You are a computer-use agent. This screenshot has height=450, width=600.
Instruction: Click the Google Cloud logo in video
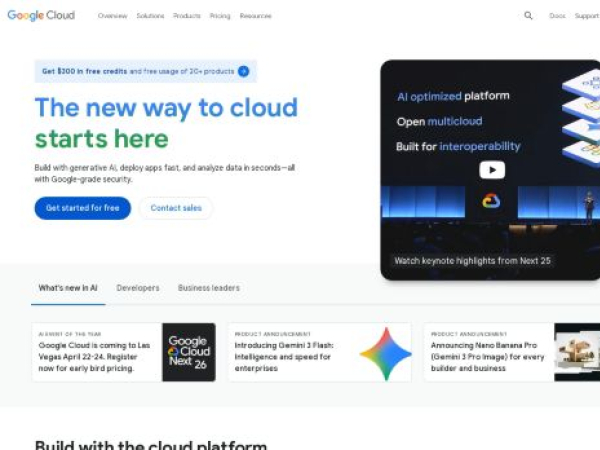(491, 201)
